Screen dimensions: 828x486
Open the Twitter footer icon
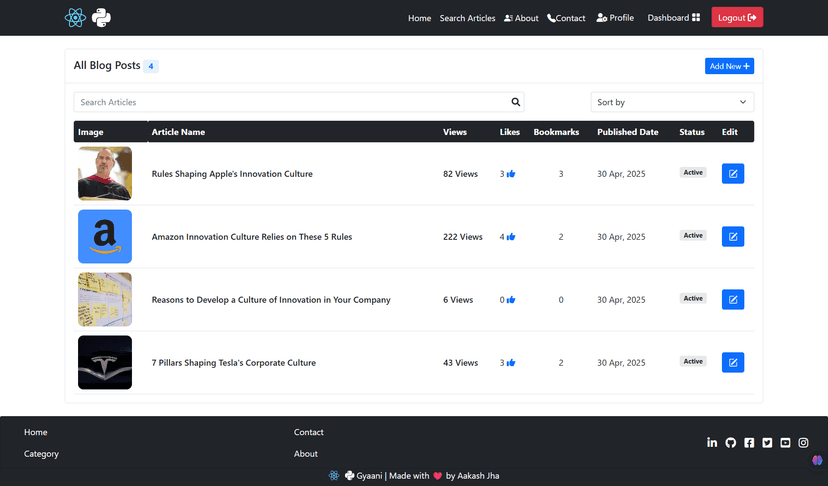coord(767,442)
